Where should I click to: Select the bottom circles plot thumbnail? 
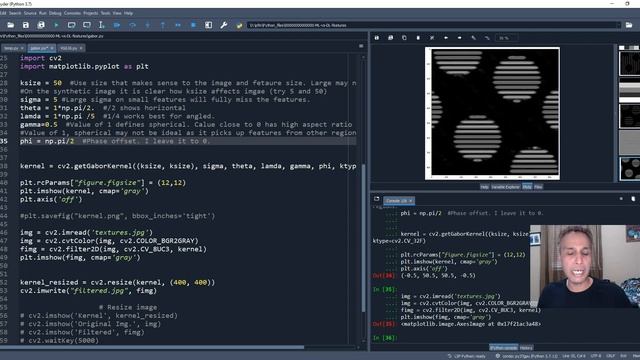pos(629,169)
